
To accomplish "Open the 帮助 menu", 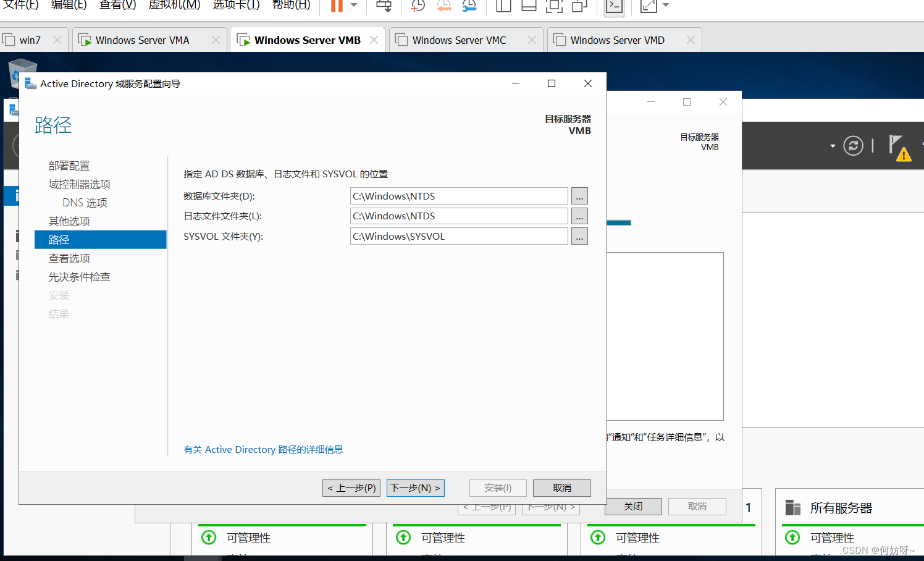I will pos(291,5).
